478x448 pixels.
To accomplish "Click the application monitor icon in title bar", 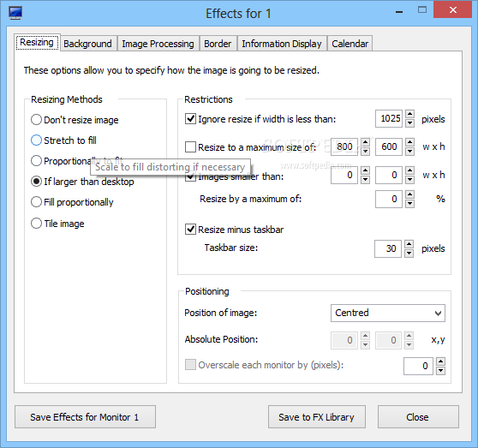I will point(15,13).
